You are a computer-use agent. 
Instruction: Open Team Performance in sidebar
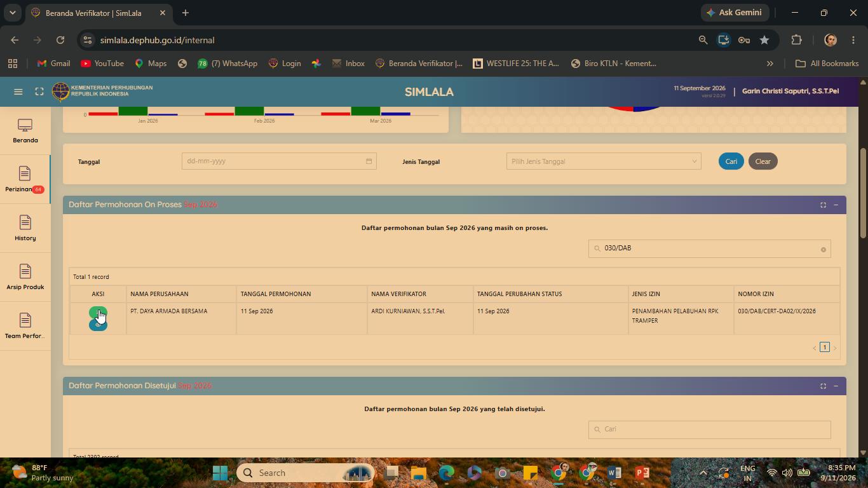[25, 327]
